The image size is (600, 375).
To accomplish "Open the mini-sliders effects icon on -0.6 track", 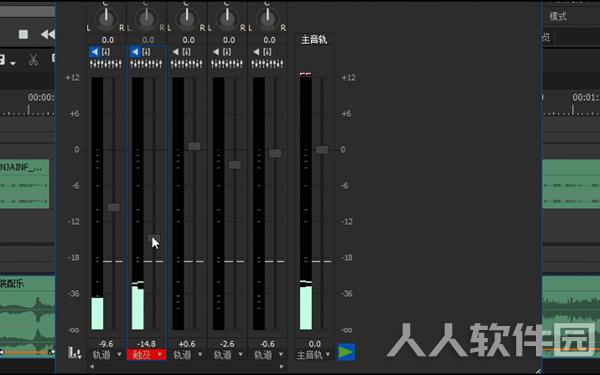I will [267, 64].
